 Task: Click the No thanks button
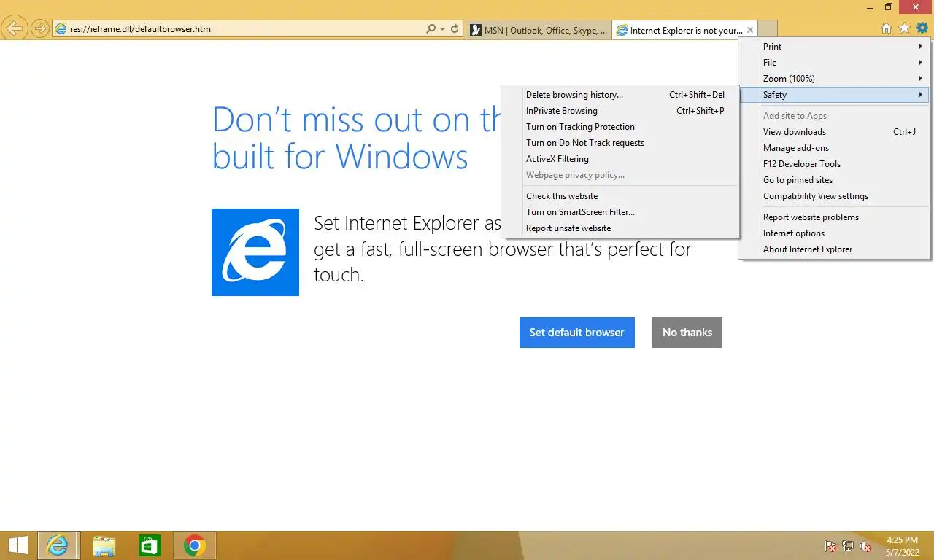click(687, 332)
